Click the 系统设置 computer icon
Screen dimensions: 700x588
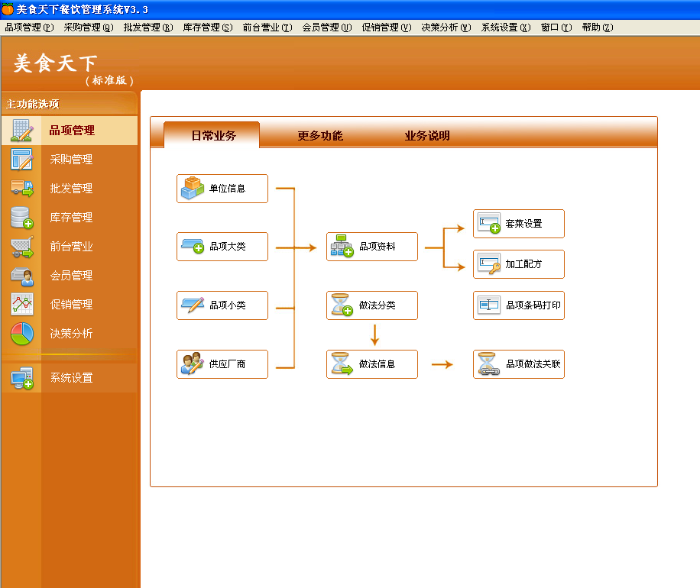click(x=21, y=378)
